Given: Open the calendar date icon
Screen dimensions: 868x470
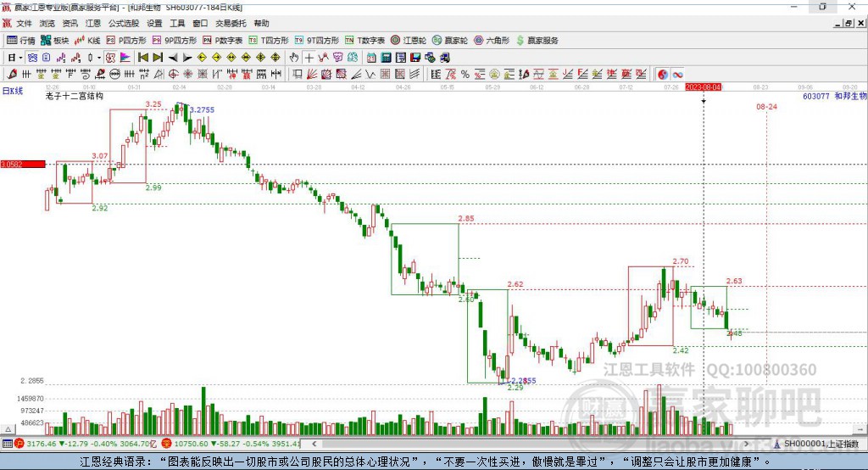Looking at the screenshot, I should coord(371,58).
